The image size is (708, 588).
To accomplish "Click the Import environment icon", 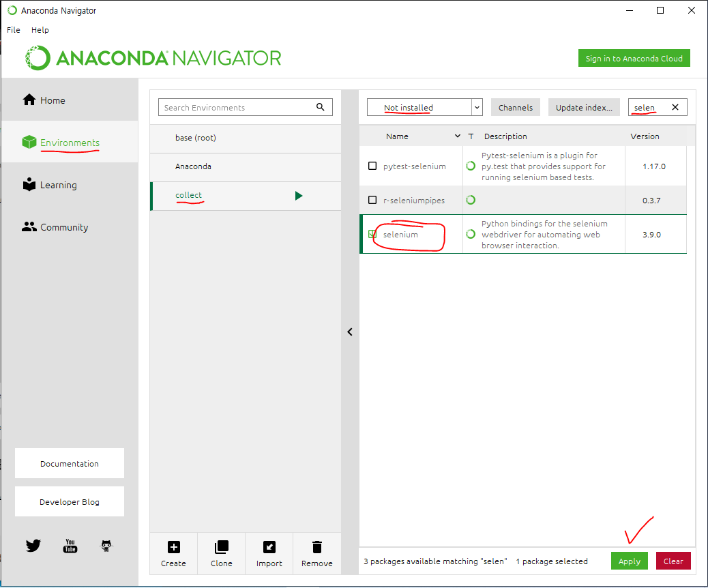I will (x=269, y=547).
